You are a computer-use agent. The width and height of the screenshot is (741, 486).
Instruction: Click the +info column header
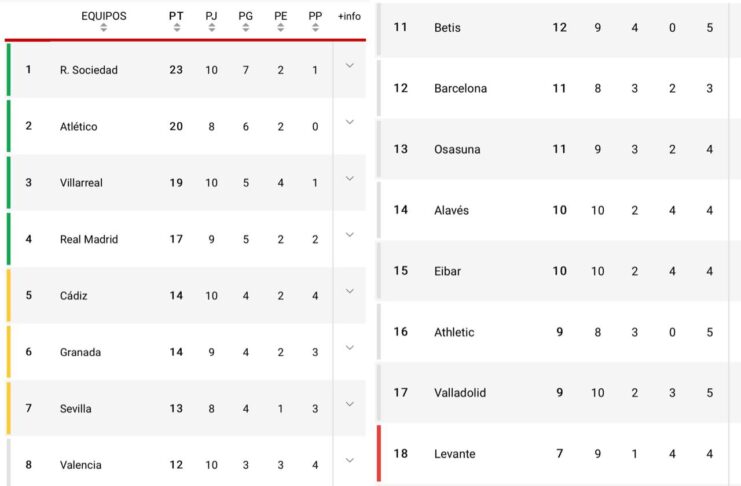pos(349,17)
